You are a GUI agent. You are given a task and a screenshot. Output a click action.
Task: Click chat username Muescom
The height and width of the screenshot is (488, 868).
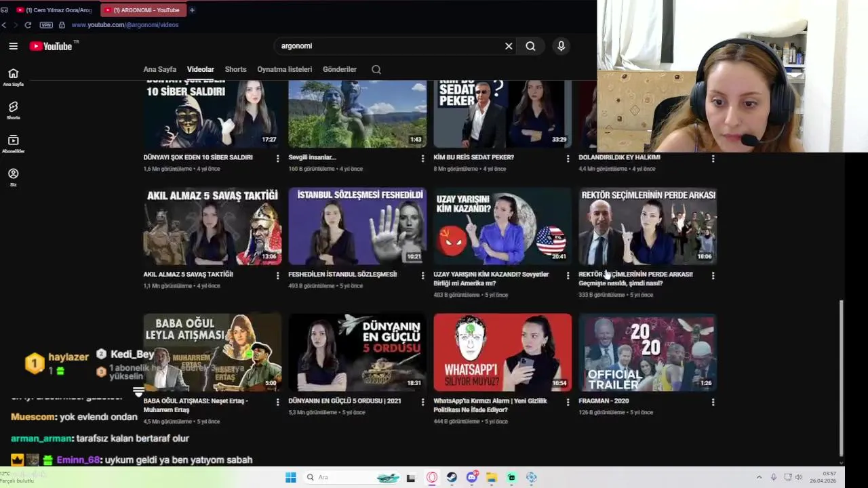pos(33,417)
